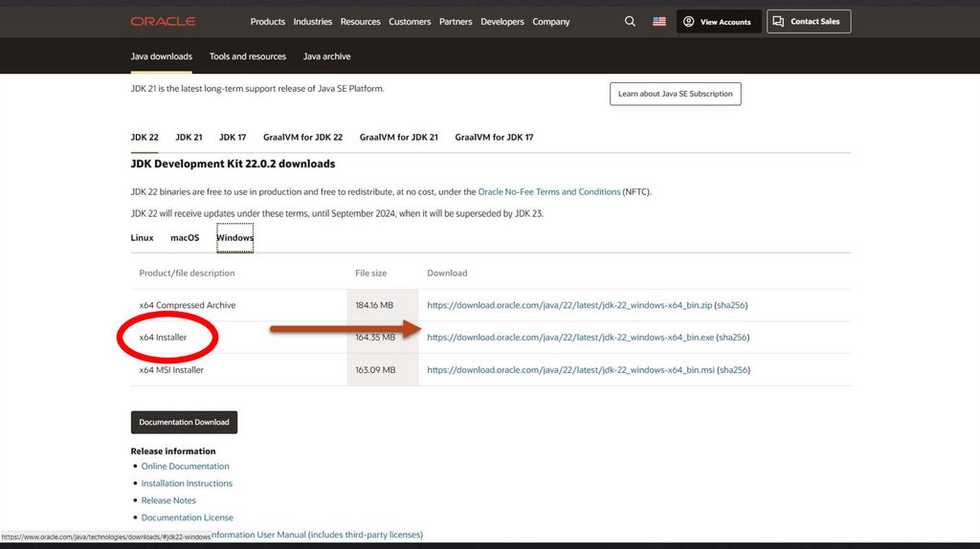The height and width of the screenshot is (549, 980).
Task: Open the Customers menu
Action: tap(410, 21)
